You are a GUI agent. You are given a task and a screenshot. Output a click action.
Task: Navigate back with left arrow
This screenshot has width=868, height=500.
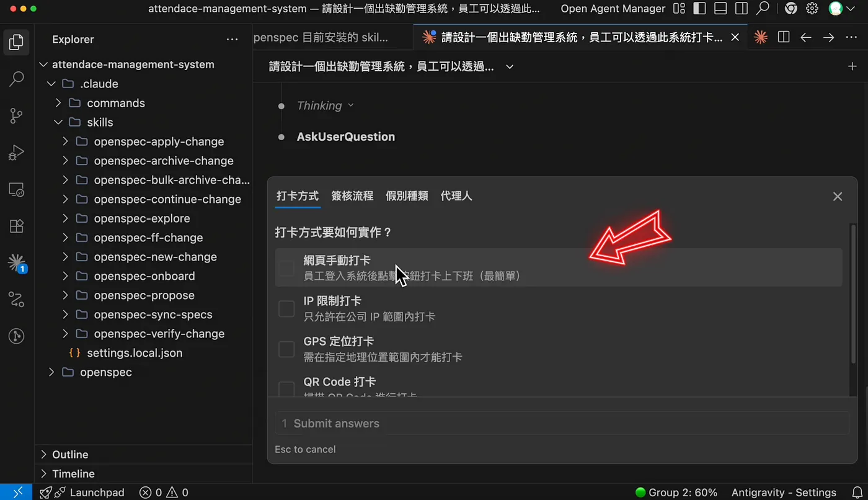tap(806, 37)
